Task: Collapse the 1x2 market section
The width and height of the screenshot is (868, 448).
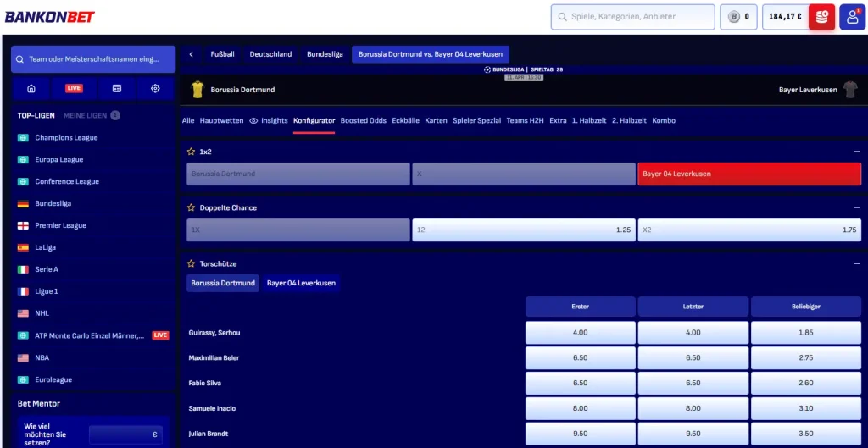Action: pyautogui.click(x=857, y=152)
